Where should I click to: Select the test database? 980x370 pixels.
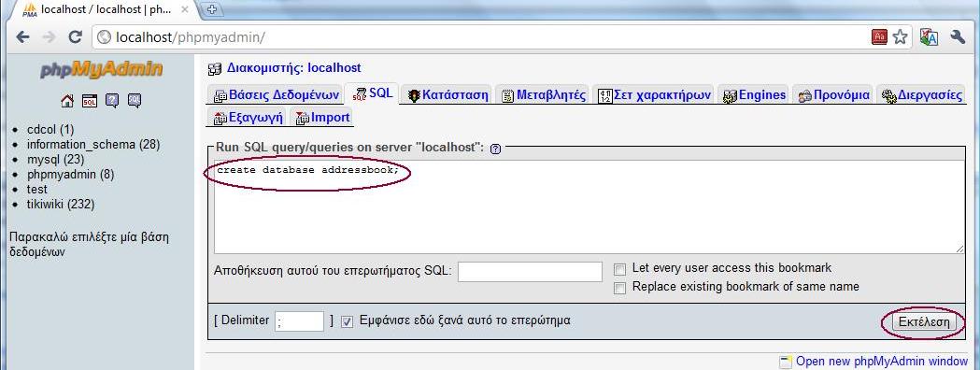[x=37, y=190]
